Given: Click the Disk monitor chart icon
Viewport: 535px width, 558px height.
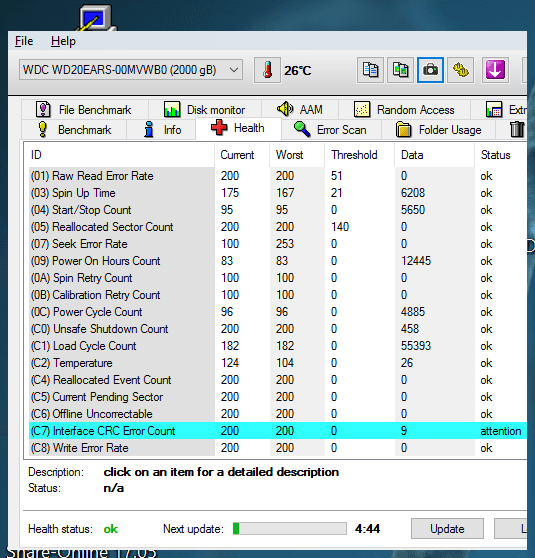Looking at the screenshot, I should coord(172,109).
